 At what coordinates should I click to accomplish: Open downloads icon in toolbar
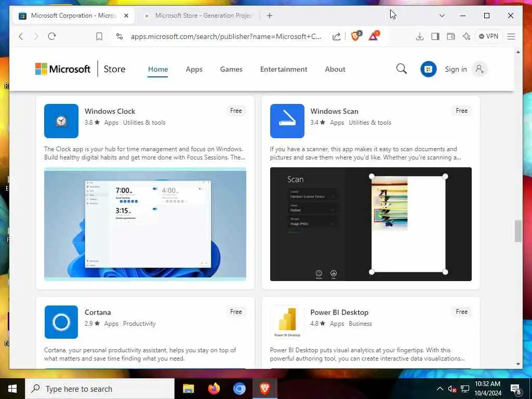click(420, 36)
